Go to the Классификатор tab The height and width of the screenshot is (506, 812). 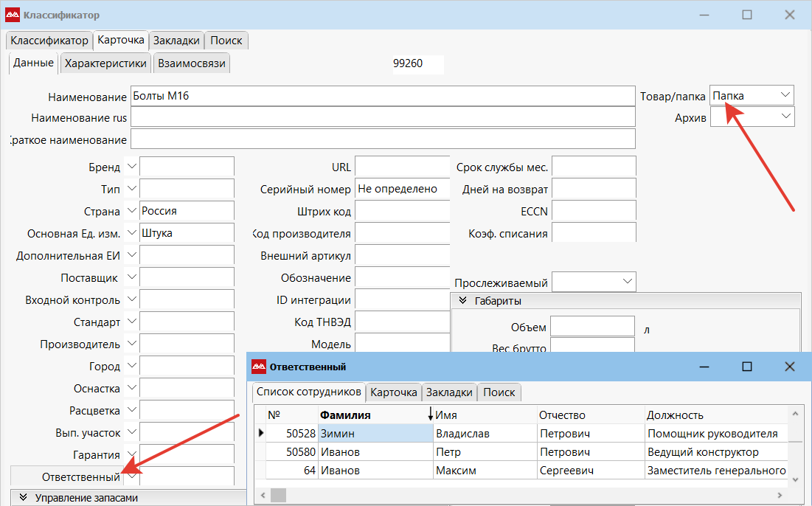[49, 40]
